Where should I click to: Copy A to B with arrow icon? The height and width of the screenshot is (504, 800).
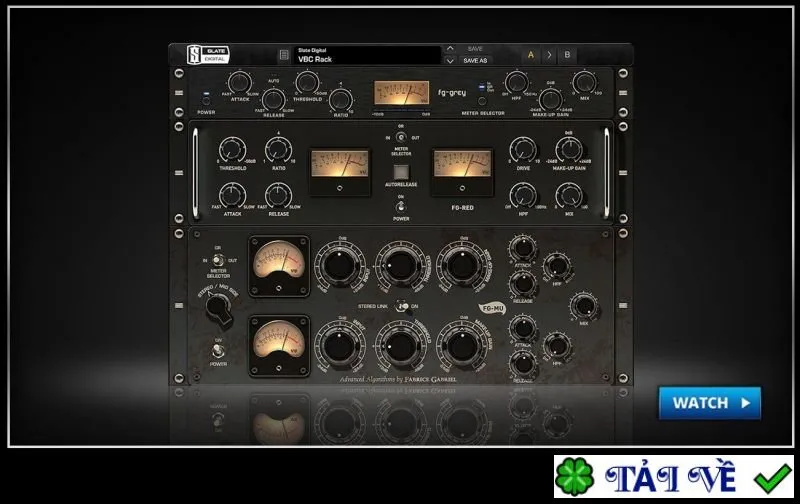(549, 55)
